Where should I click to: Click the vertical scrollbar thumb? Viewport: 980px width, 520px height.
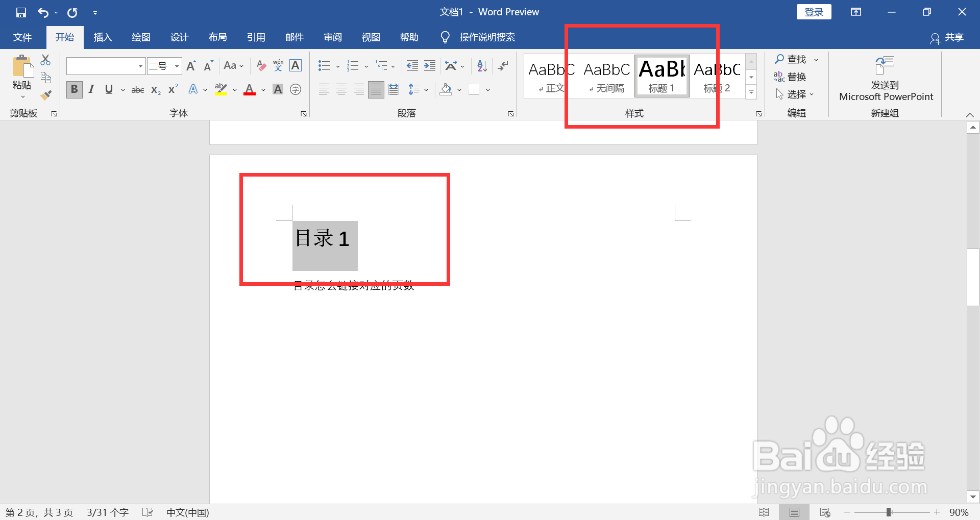click(973, 277)
